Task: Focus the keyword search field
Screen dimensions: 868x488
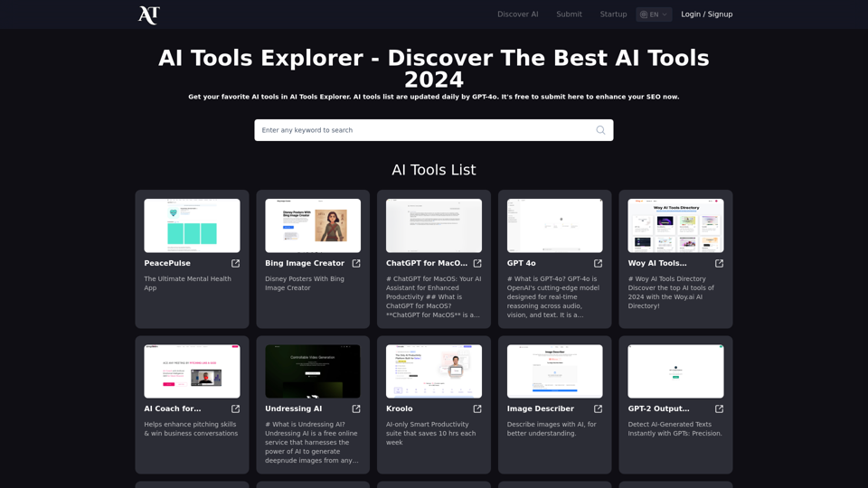Action: [x=433, y=130]
